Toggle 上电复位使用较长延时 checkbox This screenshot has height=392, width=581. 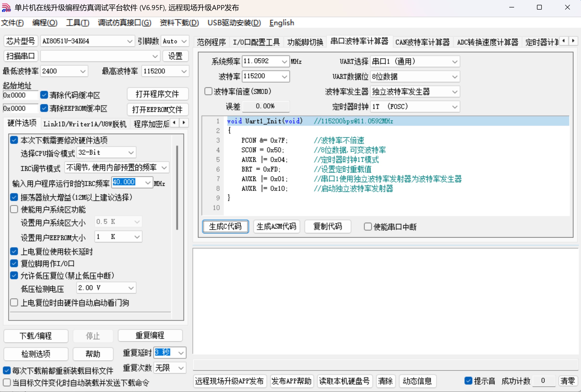click(14, 251)
